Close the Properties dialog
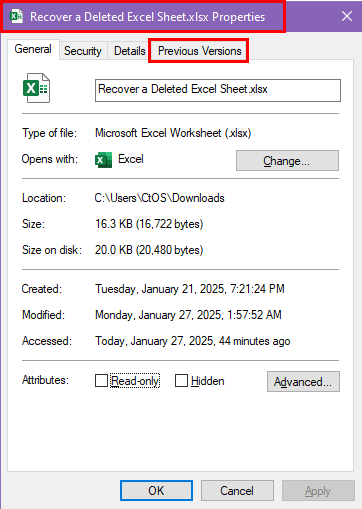362x509 pixels. click(347, 16)
